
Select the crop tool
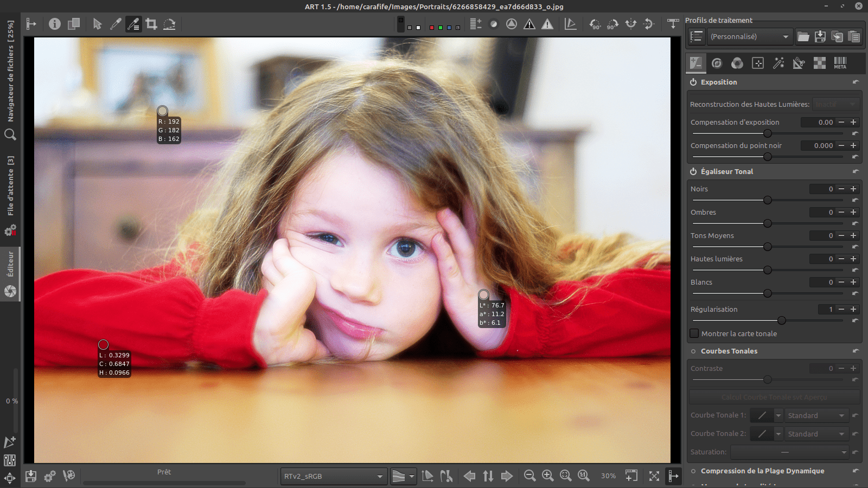pos(151,24)
